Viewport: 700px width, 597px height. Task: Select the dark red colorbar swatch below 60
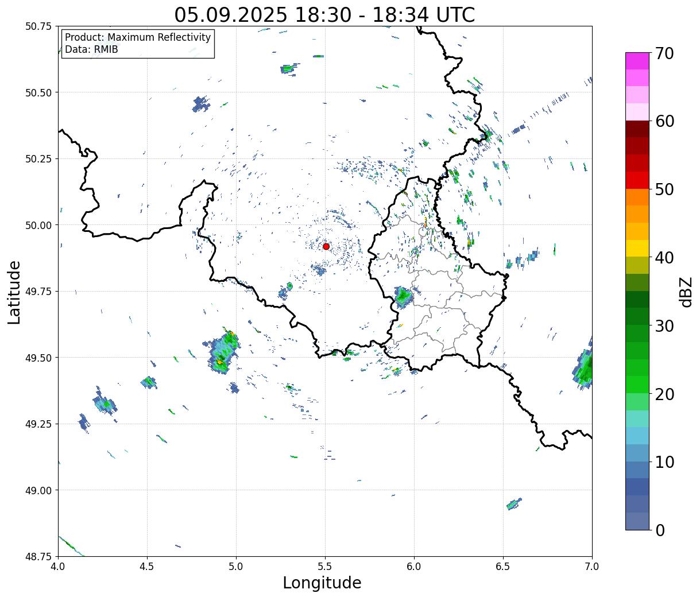[x=637, y=129]
